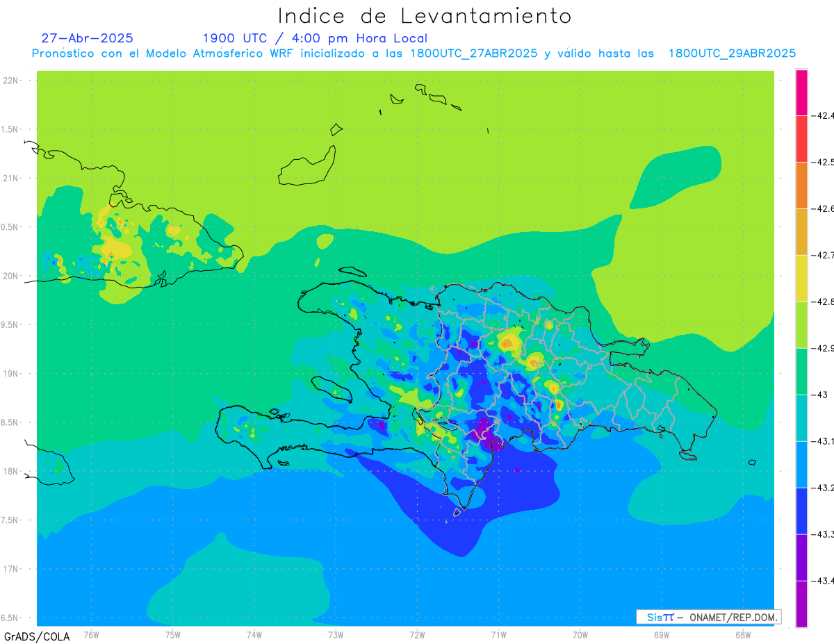Click the '19N' latitude label
The height and width of the screenshot is (644, 834).
coord(12,373)
